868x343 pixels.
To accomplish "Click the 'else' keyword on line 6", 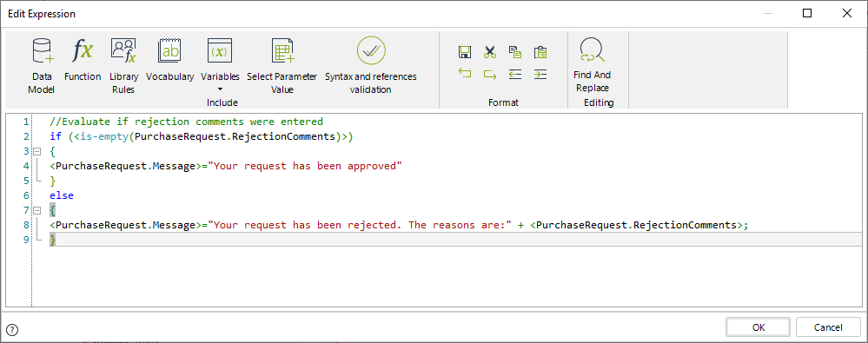I will [61, 195].
